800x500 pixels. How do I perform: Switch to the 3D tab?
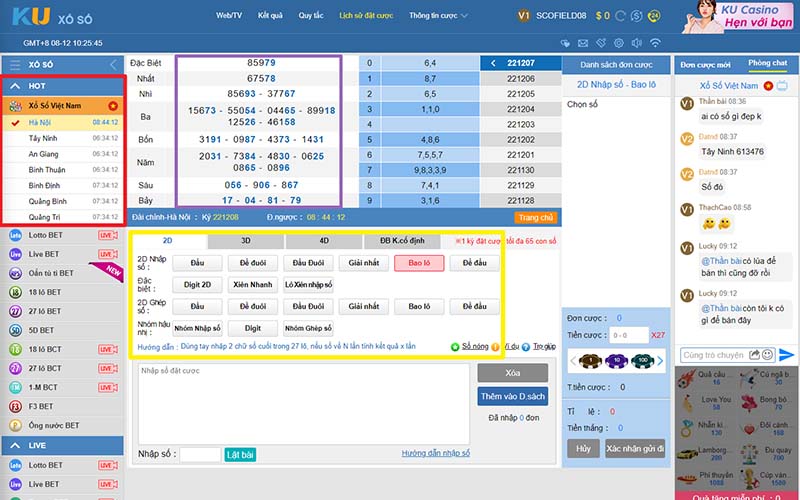coord(245,241)
